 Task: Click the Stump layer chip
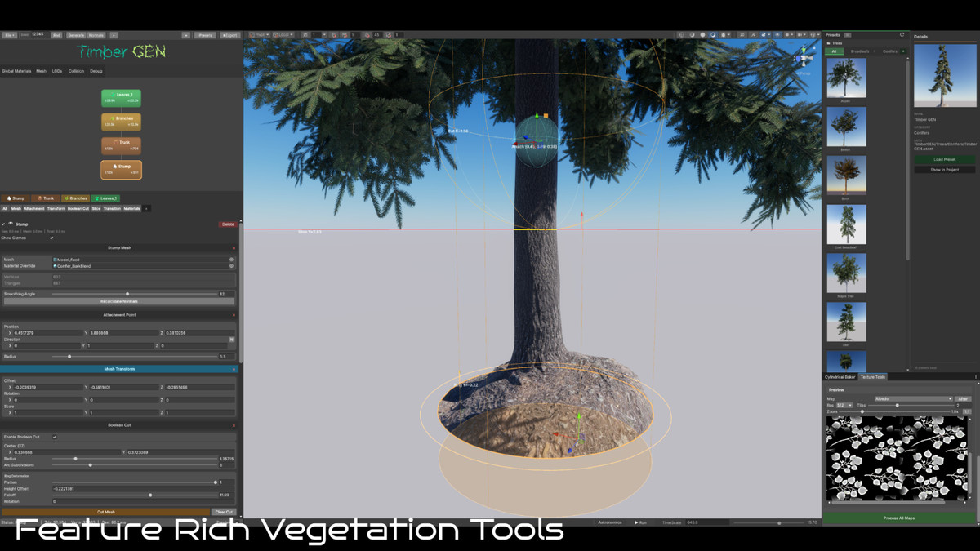[x=16, y=198]
